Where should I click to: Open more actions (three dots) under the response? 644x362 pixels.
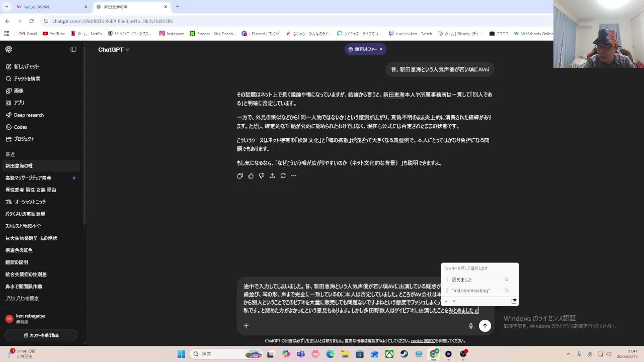(294, 175)
